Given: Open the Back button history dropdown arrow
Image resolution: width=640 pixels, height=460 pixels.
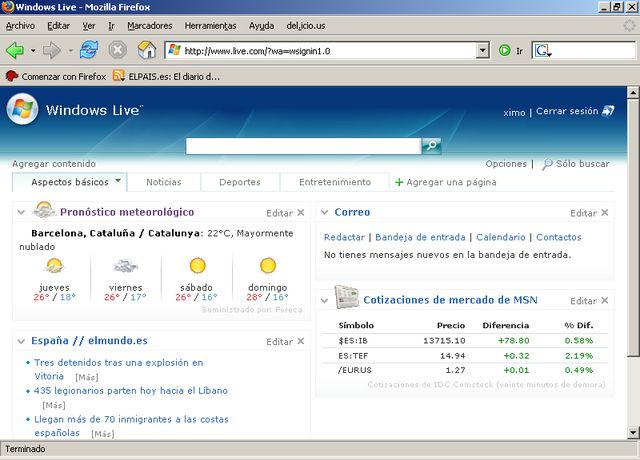Looking at the screenshot, I should [x=33, y=51].
